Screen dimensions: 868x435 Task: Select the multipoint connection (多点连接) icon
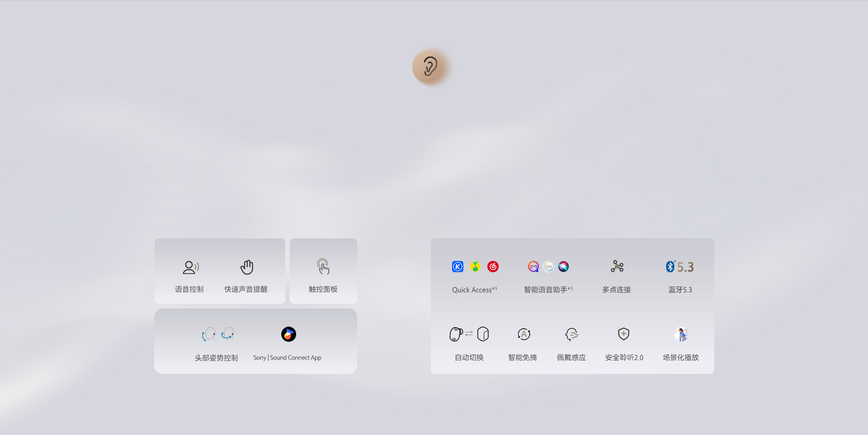pos(617,266)
